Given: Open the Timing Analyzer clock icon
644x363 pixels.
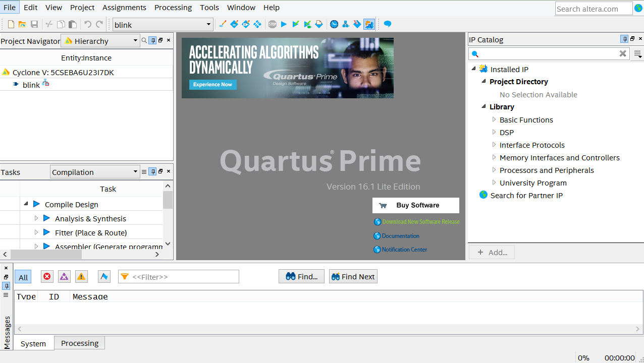Looking at the screenshot, I should 334,24.
